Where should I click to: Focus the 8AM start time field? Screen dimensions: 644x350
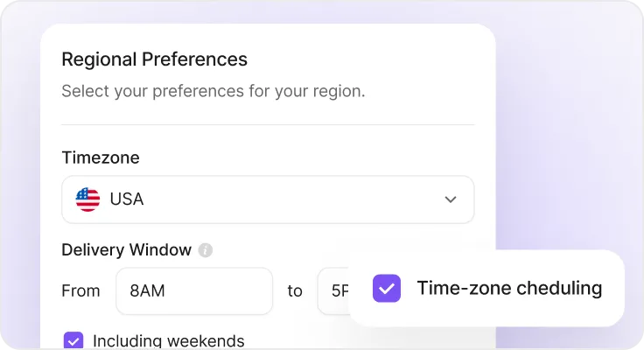[x=194, y=290]
